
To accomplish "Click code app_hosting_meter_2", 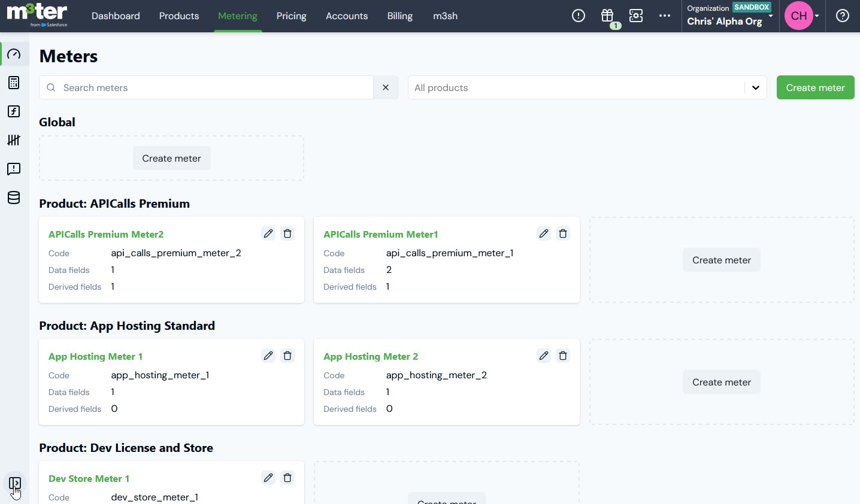I will click(437, 375).
